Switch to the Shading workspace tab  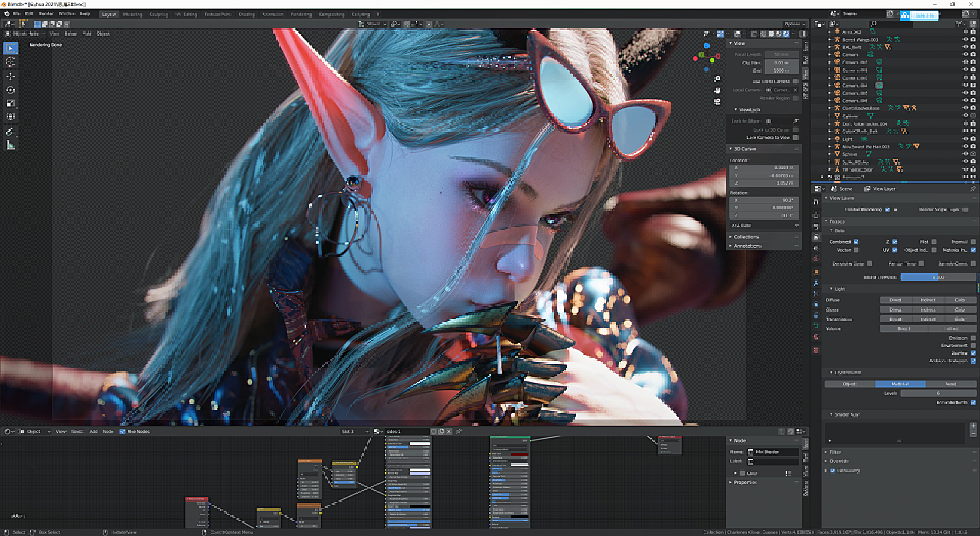246,14
